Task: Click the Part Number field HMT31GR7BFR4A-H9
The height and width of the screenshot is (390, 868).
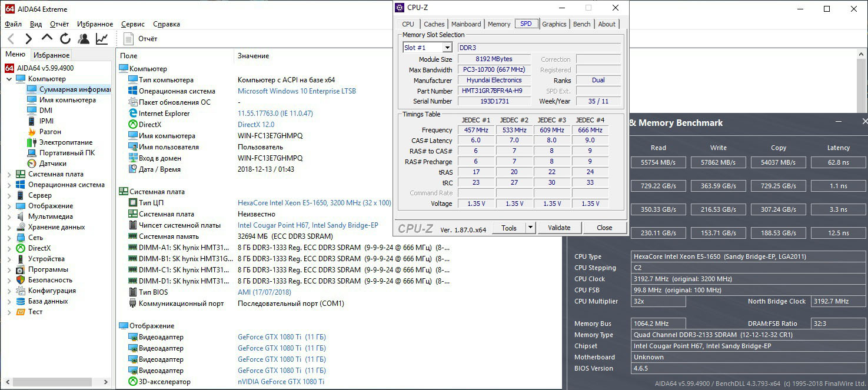Action: point(494,91)
